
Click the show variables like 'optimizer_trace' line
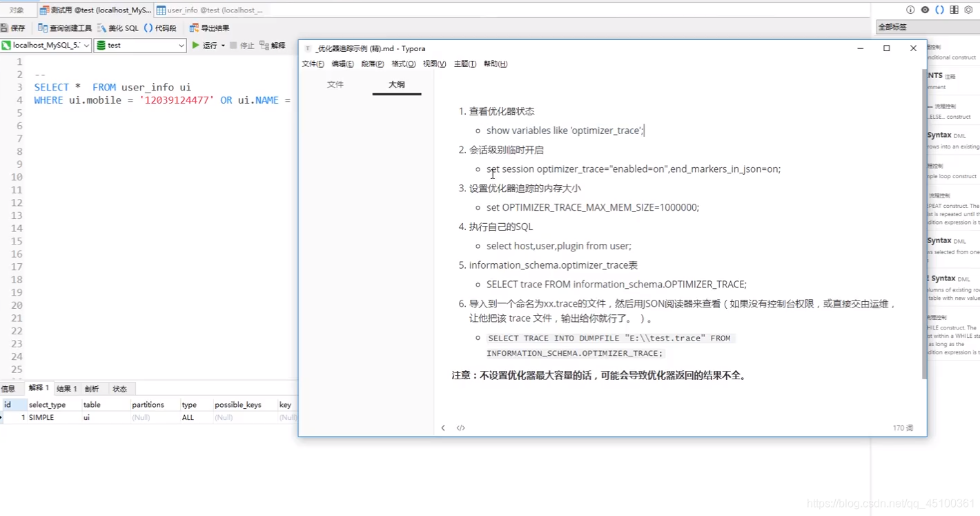[565, 130]
